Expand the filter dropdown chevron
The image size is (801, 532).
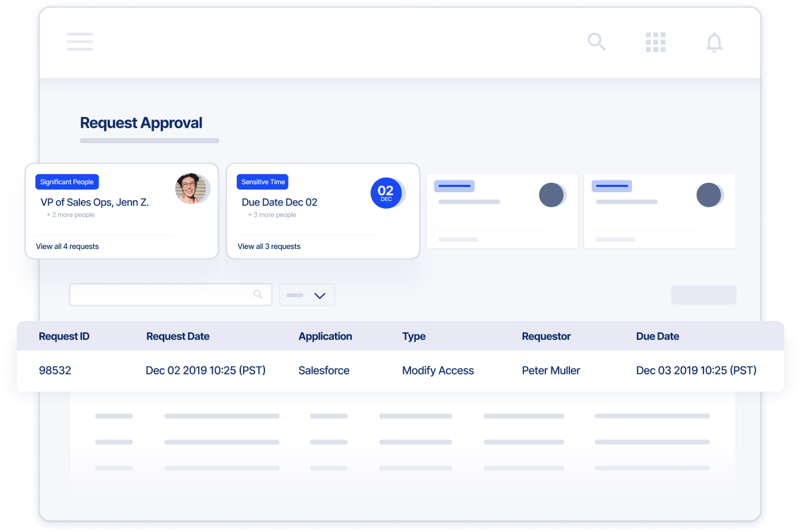(320, 295)
